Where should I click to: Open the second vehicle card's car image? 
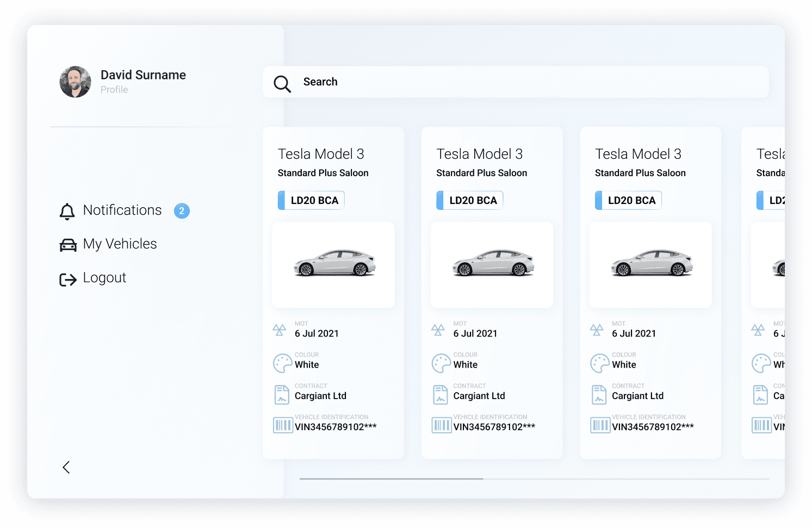(x=492, y=265)
